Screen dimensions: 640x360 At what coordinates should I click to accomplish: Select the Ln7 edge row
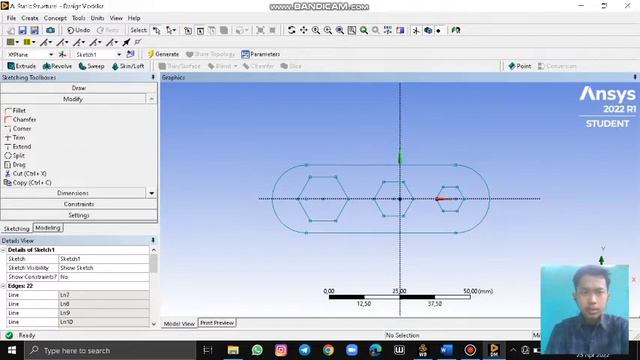point(78,295)
